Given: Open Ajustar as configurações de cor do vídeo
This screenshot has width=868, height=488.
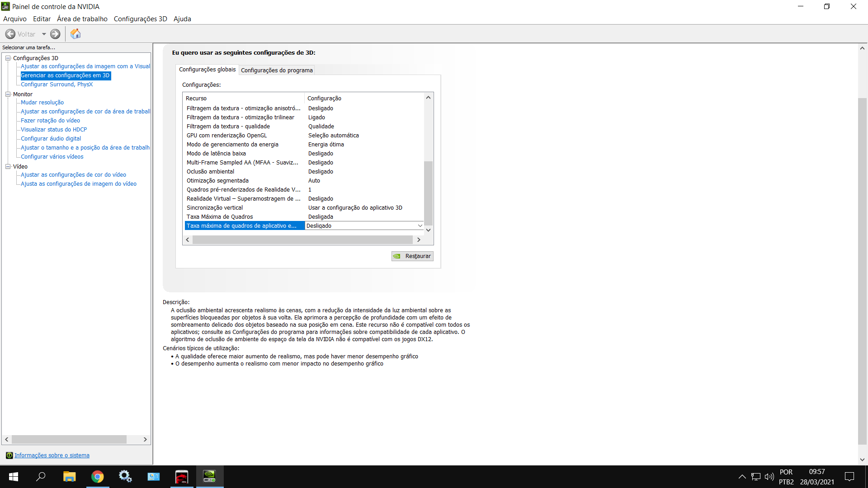Looking at the screenshot, I should point(73,175).
